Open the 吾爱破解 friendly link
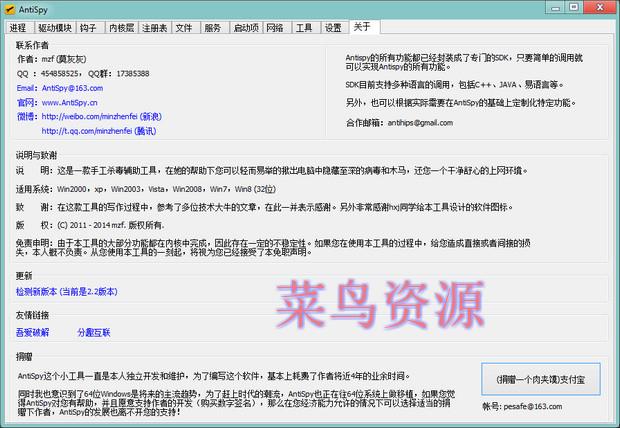 [x=32, y=332]
